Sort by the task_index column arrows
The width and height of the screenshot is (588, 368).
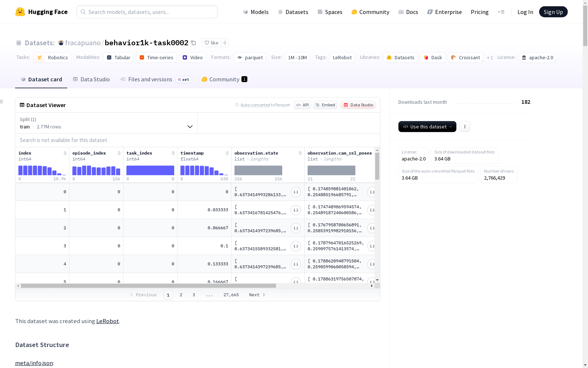tap(173, 153)
